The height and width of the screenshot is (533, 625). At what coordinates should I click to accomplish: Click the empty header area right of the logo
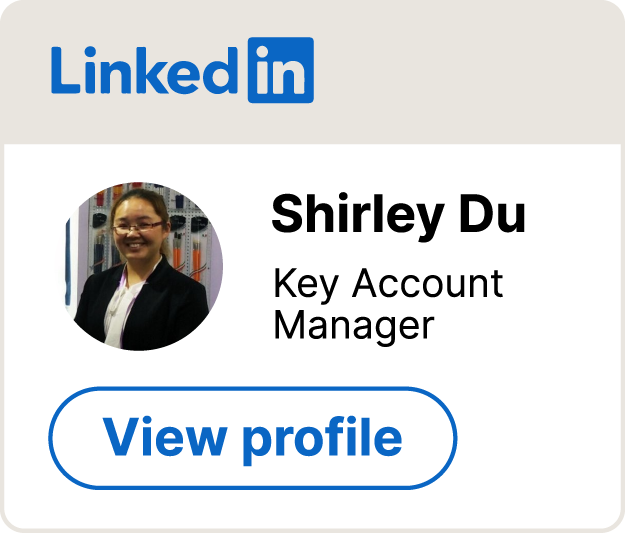470,70
